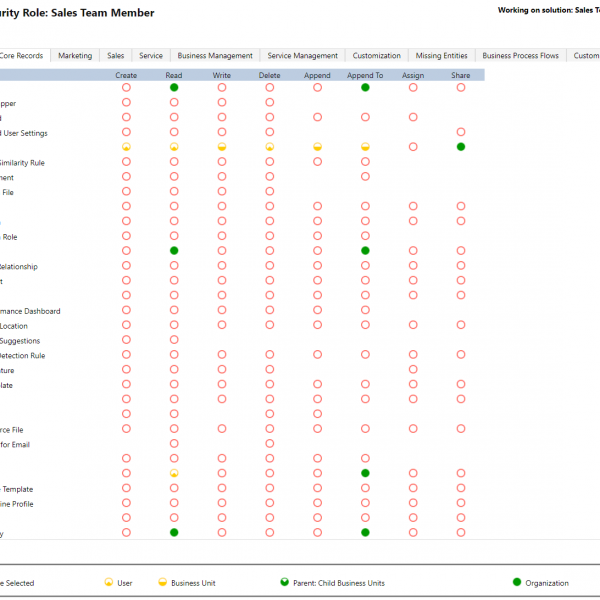Toggle the Assign privilege in Template row
This screenshot has height=600, width=600.
413,488
